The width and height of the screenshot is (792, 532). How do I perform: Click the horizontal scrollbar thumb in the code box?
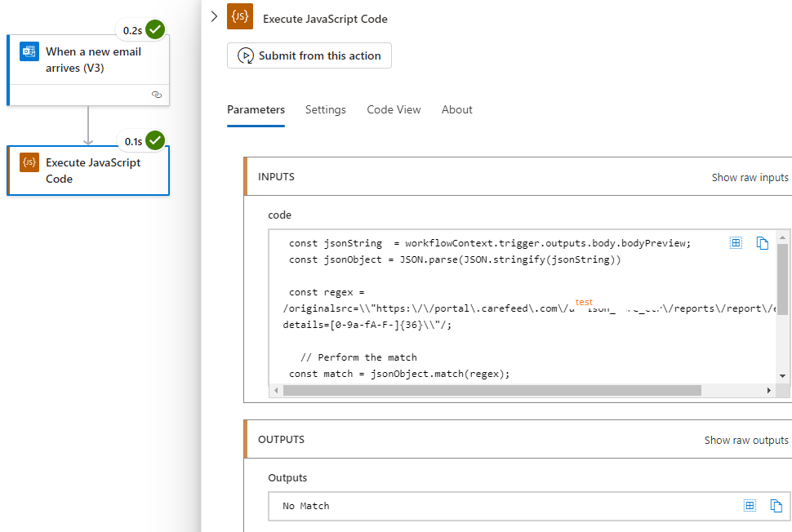[492, 390]
